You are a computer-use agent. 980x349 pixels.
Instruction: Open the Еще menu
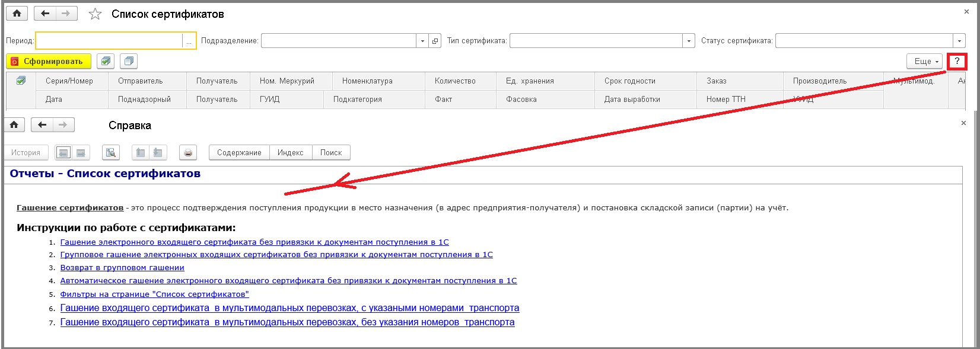(x=924, y=61)
